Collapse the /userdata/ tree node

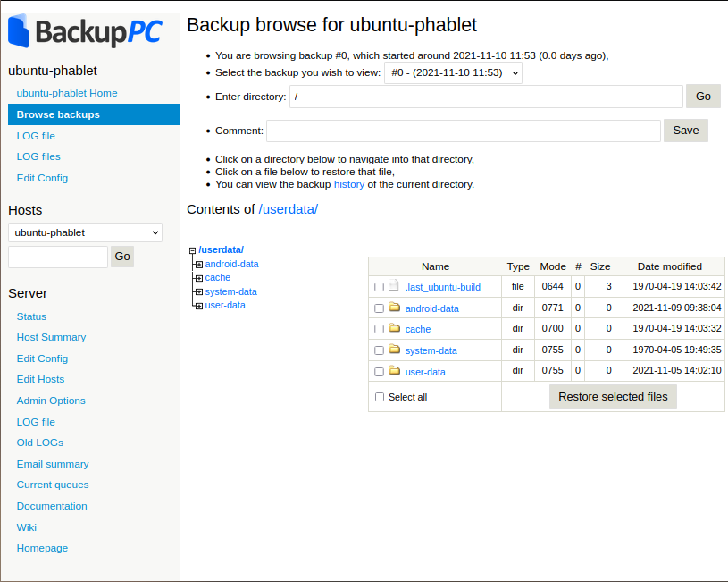[192, 250]
